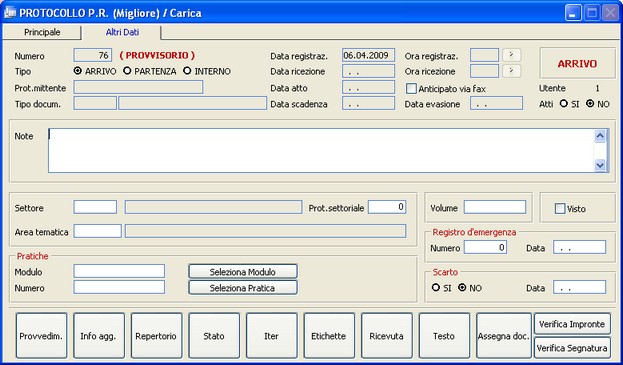This screenshot has width=623, height=365.
Task: Click Verifica Segnatura button
Action: tap(573, 348)
